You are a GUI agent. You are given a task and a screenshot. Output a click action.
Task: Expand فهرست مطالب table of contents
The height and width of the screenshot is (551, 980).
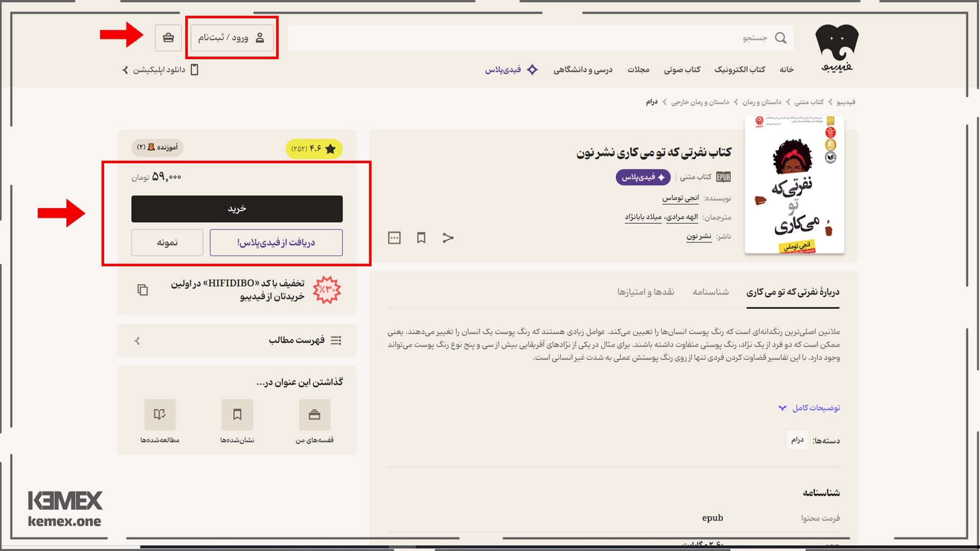[x=237, y=340]
